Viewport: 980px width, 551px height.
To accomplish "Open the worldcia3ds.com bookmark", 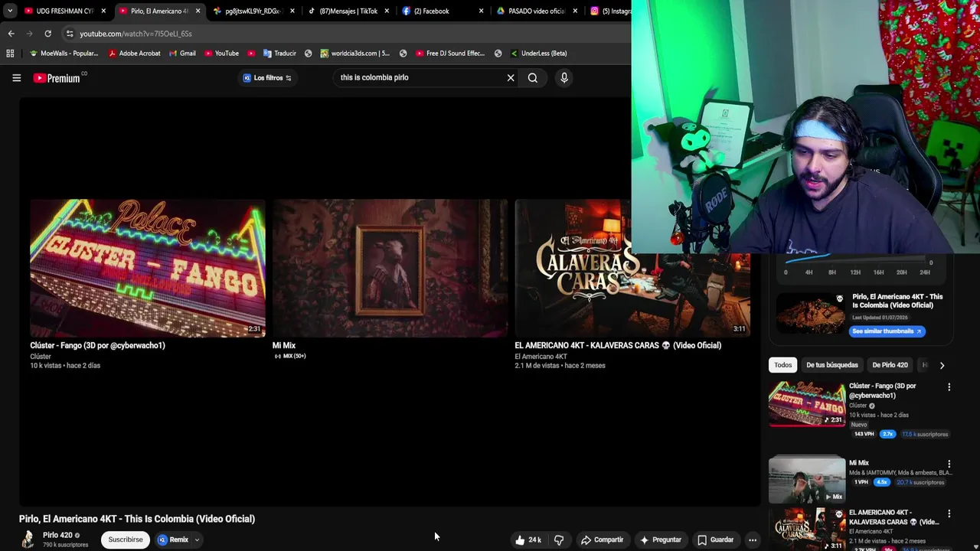I will (x=355, y=54).
